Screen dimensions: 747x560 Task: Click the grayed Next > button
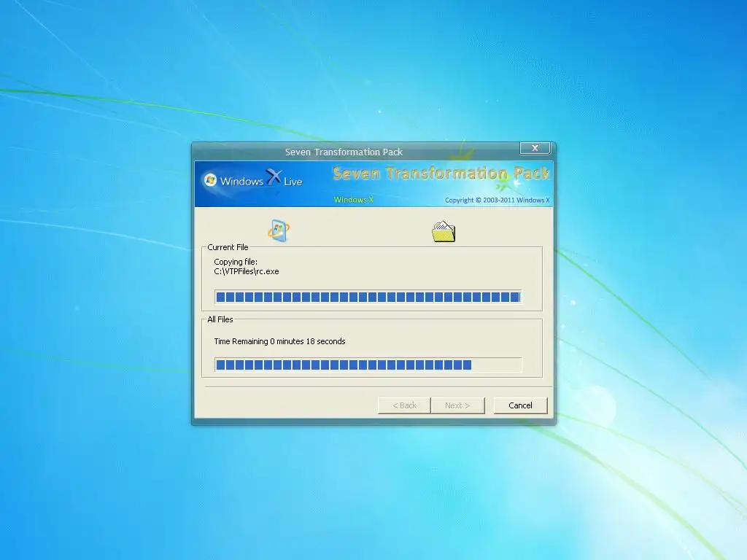(457, 405)
